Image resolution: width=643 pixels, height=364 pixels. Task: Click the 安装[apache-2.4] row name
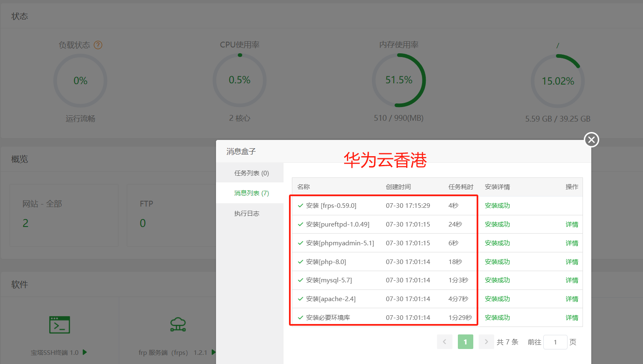tap(331, 299)
